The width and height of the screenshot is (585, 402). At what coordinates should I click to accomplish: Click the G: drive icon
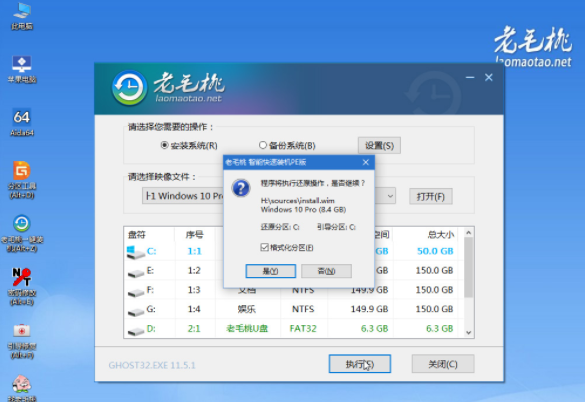(x=136, y=312)
